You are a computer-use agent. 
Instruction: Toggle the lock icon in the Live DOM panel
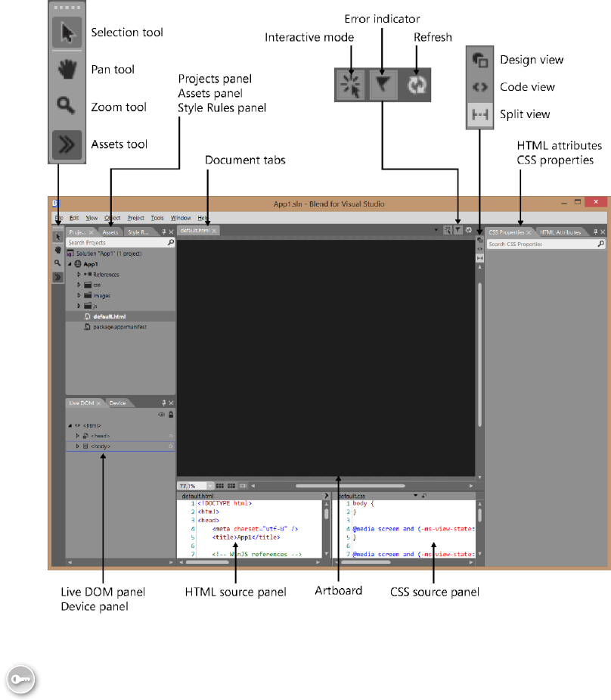pyautogui.click(x=171, y=414)
